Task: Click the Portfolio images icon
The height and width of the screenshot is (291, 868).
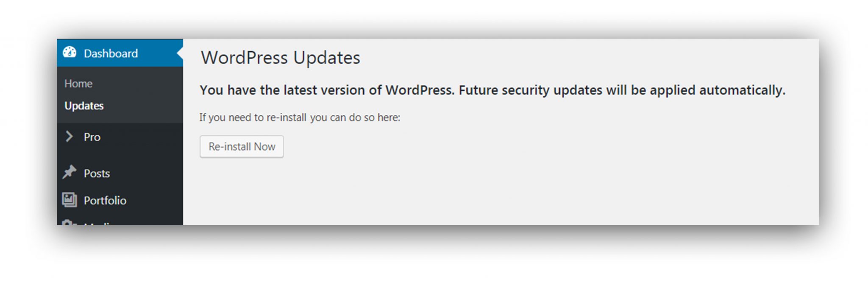Action: 70,200
